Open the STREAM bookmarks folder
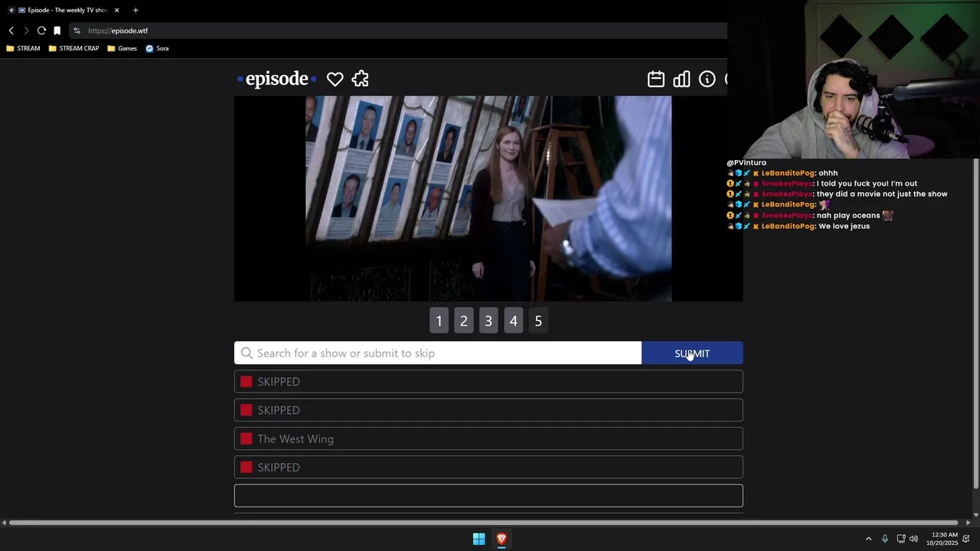The image size is (980, 551). [23, 48]
